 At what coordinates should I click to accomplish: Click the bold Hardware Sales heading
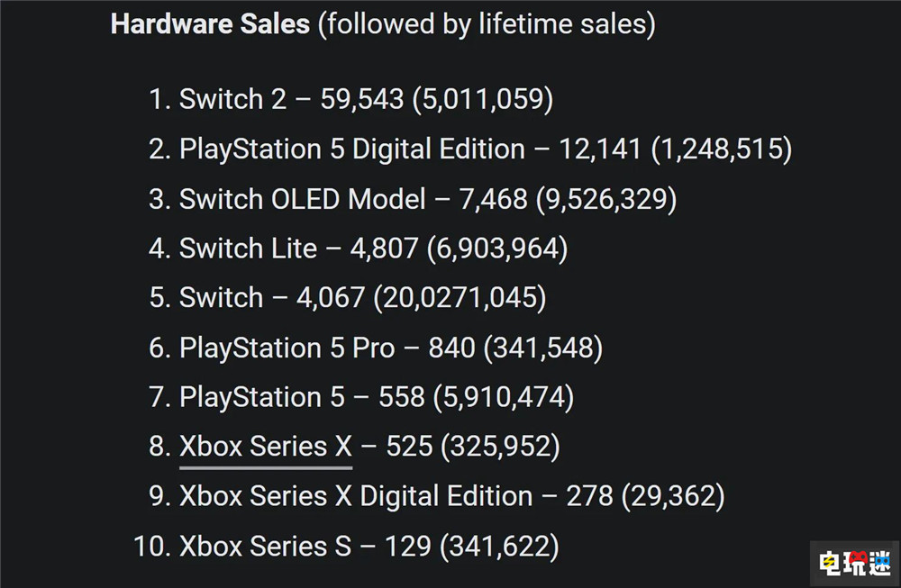[209, 24]
